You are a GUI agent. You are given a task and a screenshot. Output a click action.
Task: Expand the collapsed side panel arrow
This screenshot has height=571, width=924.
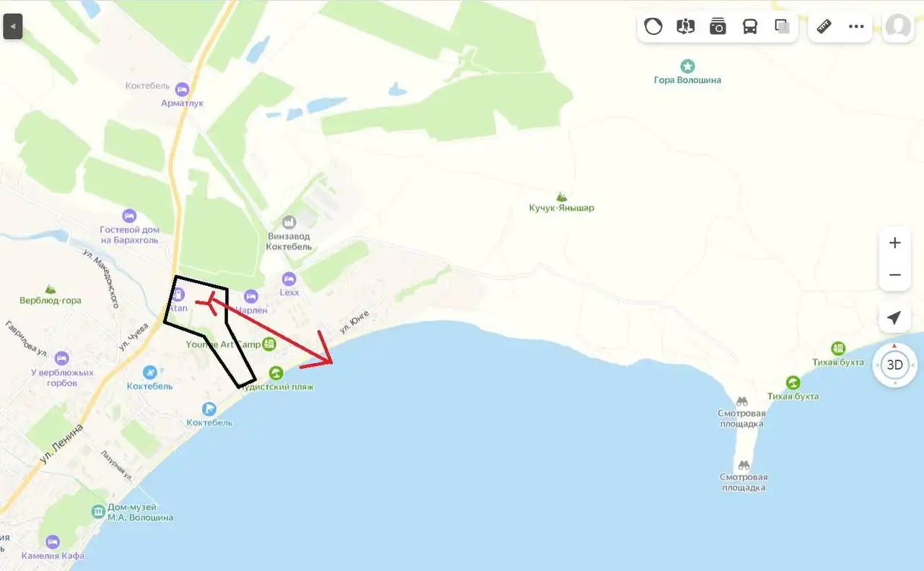point(12,27)
